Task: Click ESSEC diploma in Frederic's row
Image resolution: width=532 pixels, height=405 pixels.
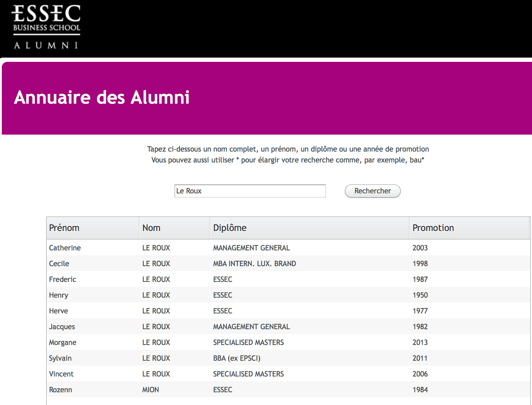Action: 223,279
